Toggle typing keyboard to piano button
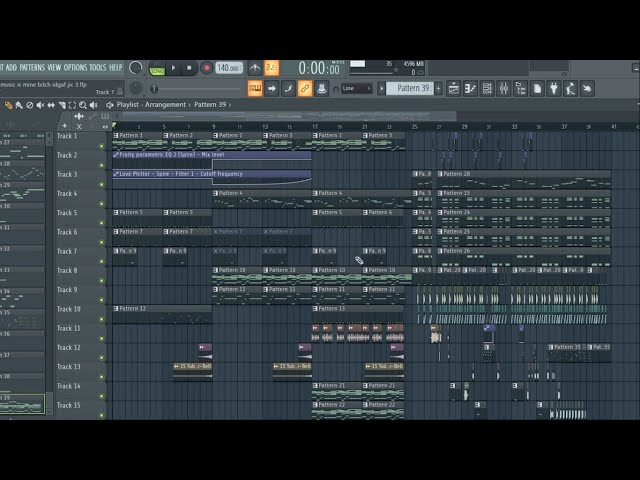Viewport: 640px width, 480px height. point(255,89)
